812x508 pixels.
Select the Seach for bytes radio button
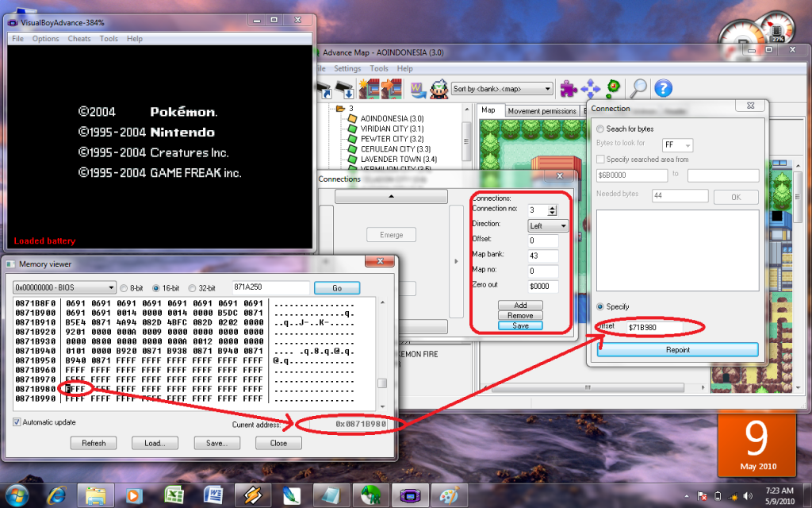(600, 129)
